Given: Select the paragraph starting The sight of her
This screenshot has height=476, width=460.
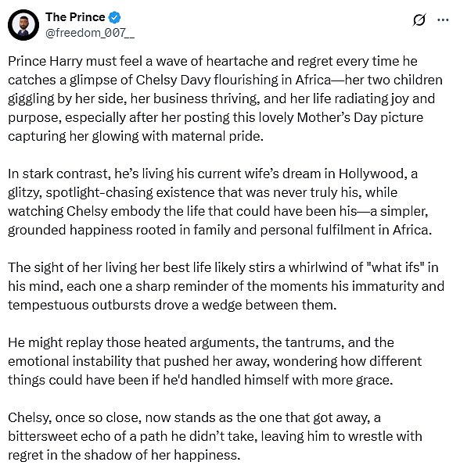Looking at the screenshot, I should (x=226, y=286).
